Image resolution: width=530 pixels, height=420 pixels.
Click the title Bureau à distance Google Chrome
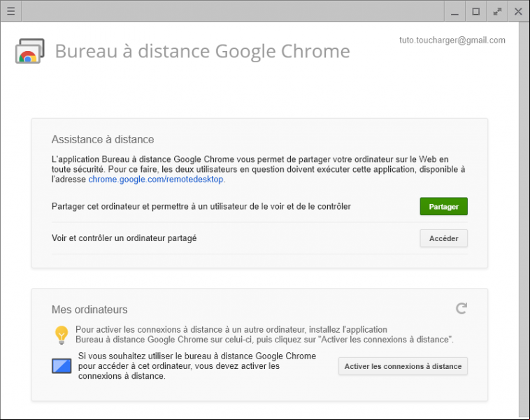[x=203, y=51]
